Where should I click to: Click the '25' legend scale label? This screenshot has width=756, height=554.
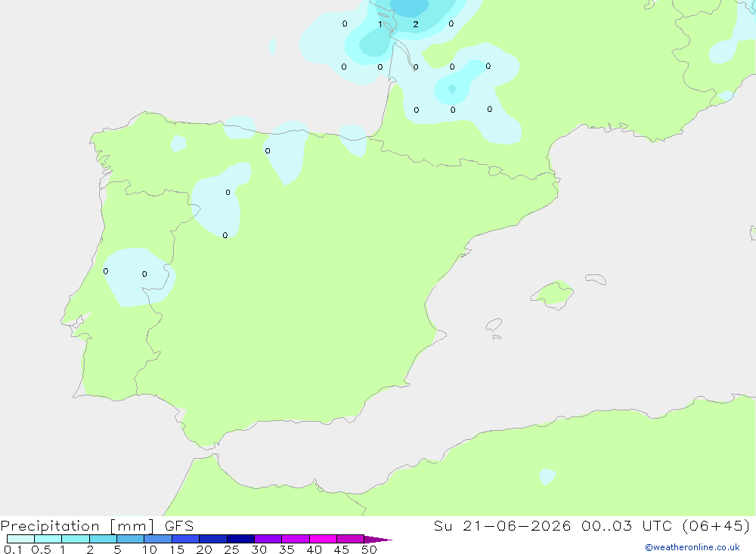(231, 549)
